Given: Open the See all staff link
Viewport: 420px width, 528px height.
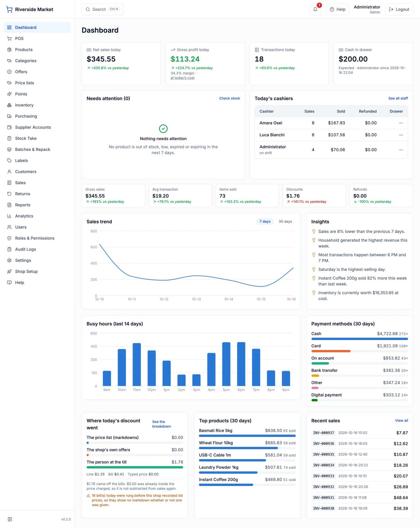Looking at the screenshot, I should click(398, 98).
